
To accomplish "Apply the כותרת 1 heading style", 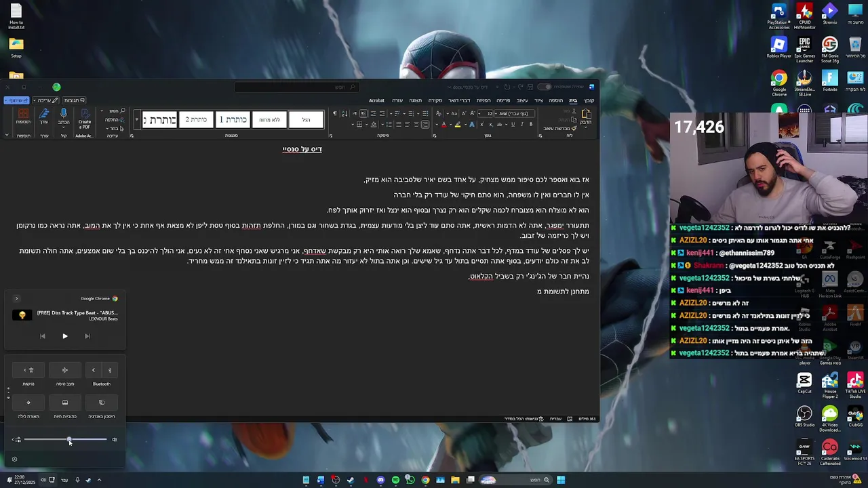I will click(233, 120).
